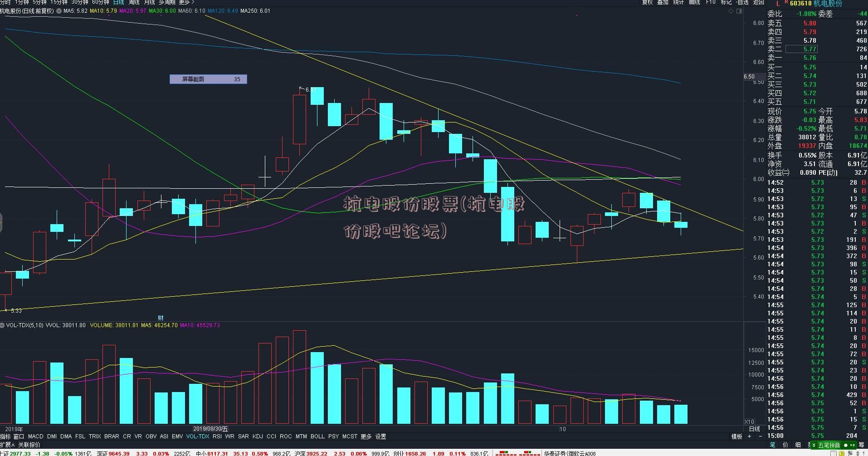
Task: Select the 月线 monthly chart tab
Action: tap(149, 2)
